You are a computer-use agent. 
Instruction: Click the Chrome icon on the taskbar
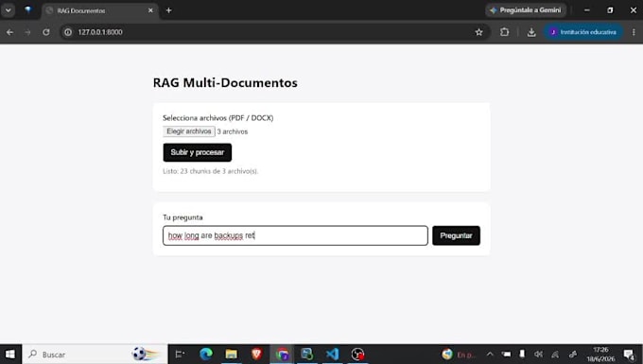click(282, 355)
